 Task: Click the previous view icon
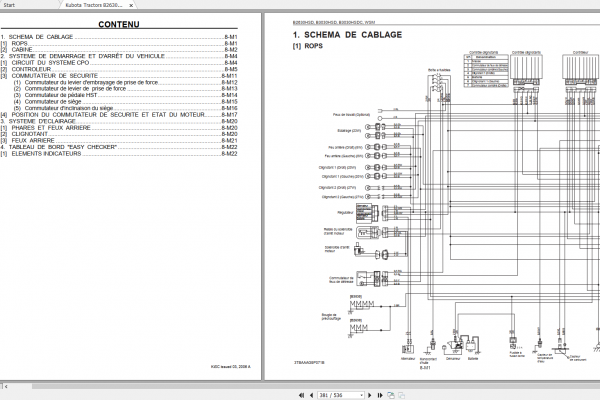click(x=391, y=395)
